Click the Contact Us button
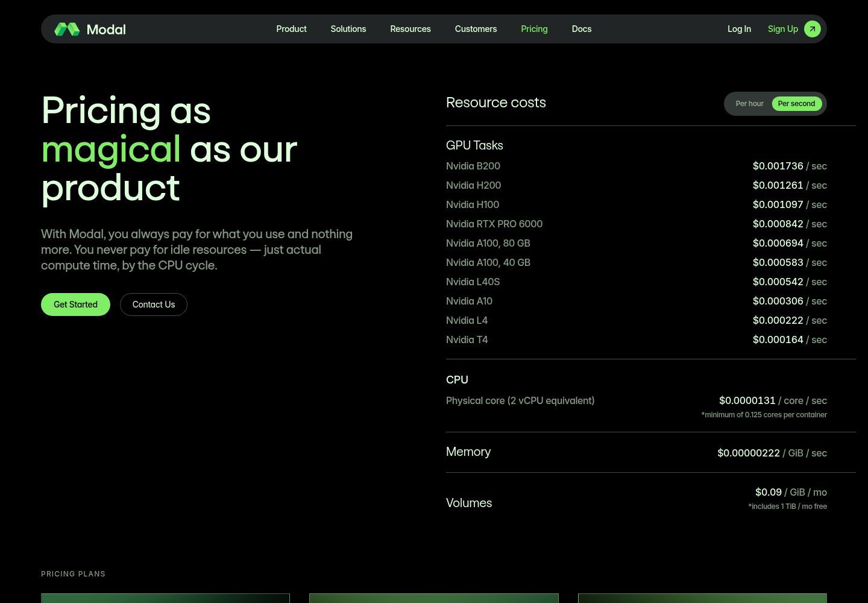The width and height of the screenshot is (868, 603). [154, 305]
